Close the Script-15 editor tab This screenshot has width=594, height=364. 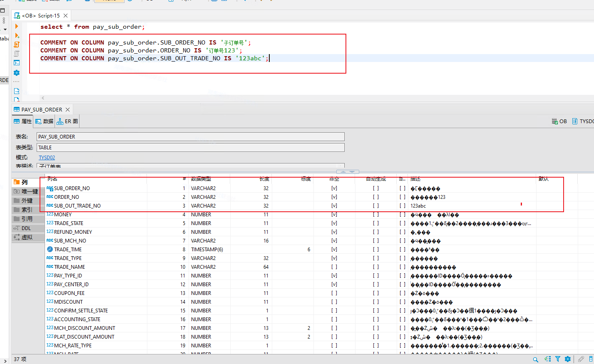tap(65, 15)
